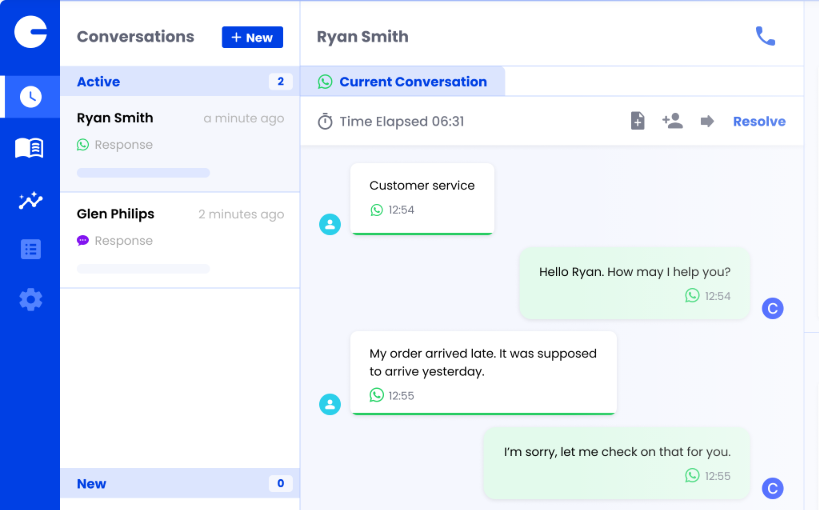This screenshot has height=510, width=819.
Task: Click 'a minute ago' timestamp
Action: pyautogui.click(x=244, y=119)
